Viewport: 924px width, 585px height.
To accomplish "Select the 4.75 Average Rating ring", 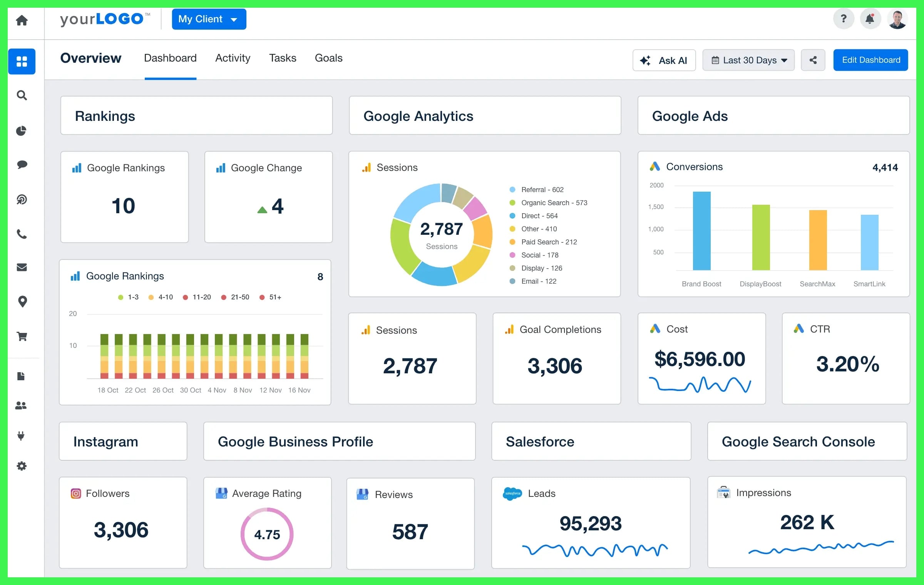I will [x=267, y=534].
